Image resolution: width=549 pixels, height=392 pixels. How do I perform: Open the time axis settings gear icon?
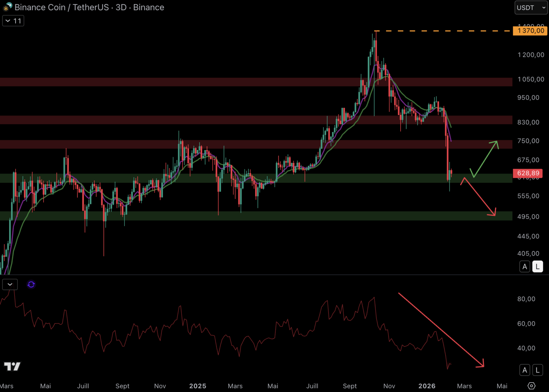click(x=531, y=386)
